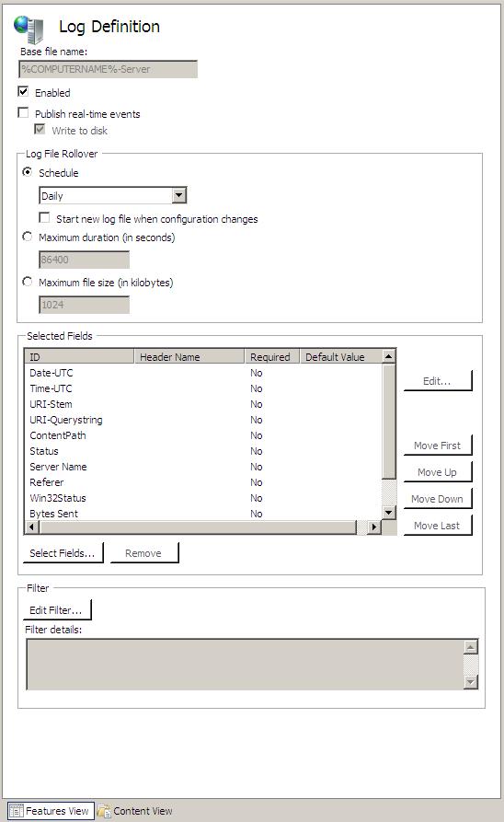Click the Log Definition globe server icon

[29, 29]
